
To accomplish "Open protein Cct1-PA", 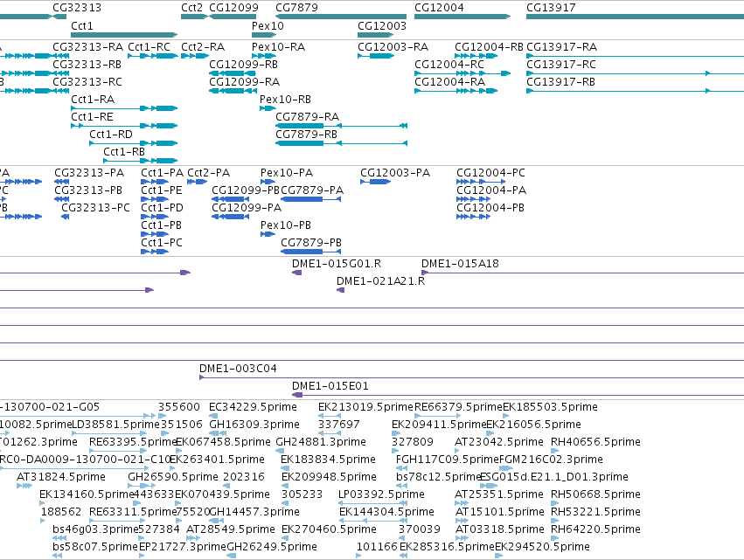I will pyautogui.click(x=162, y=173).
